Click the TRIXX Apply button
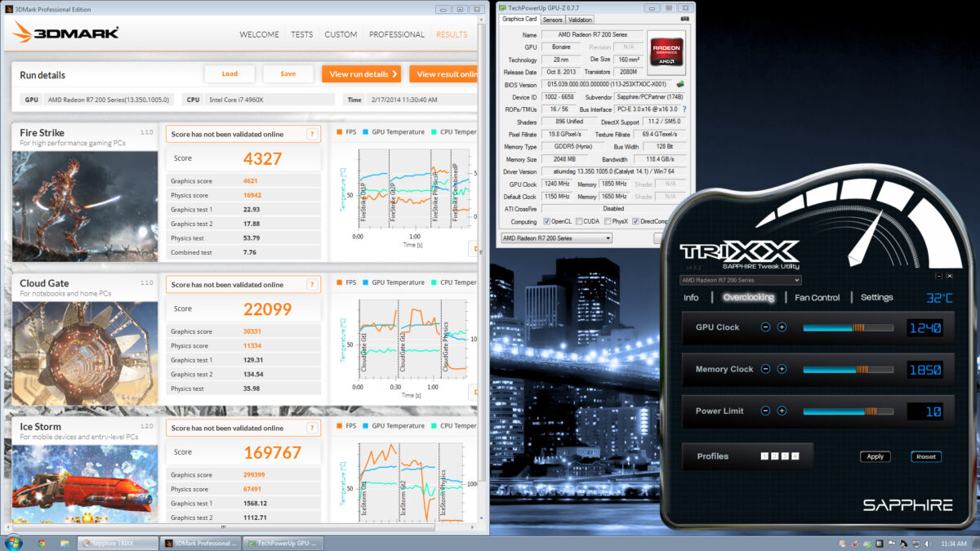 tap(875, 456)
